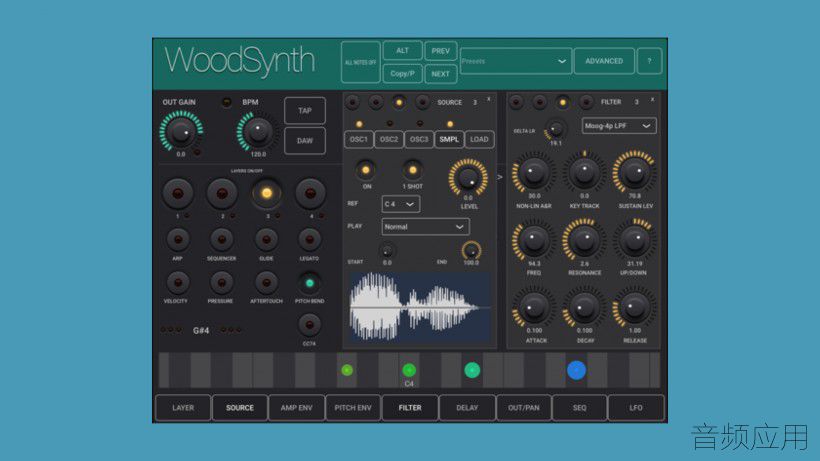The image size is (820, 461).
Task: Open the DELAY tab
Action: click(467, 408)
